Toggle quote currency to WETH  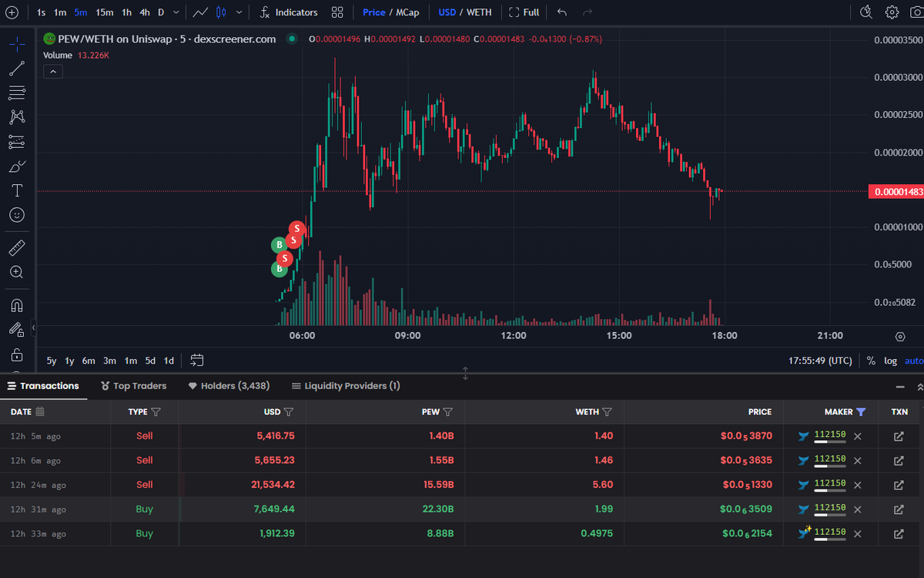coord(479,12)
